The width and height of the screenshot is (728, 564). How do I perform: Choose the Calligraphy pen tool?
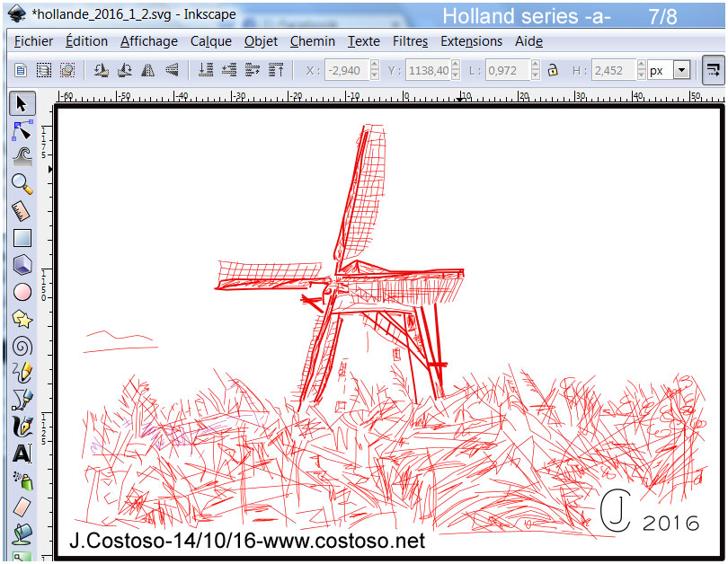tap(22, 427)
